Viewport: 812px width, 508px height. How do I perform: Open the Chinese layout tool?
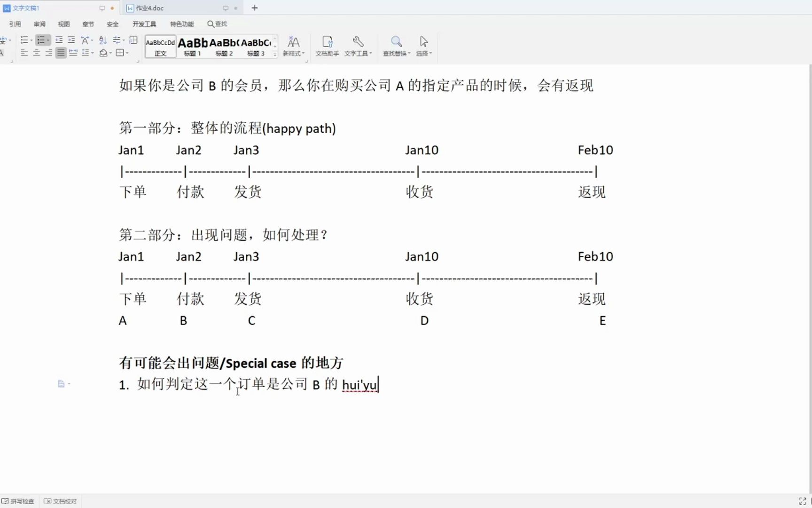pyautogui.click(x=85, y=40)
